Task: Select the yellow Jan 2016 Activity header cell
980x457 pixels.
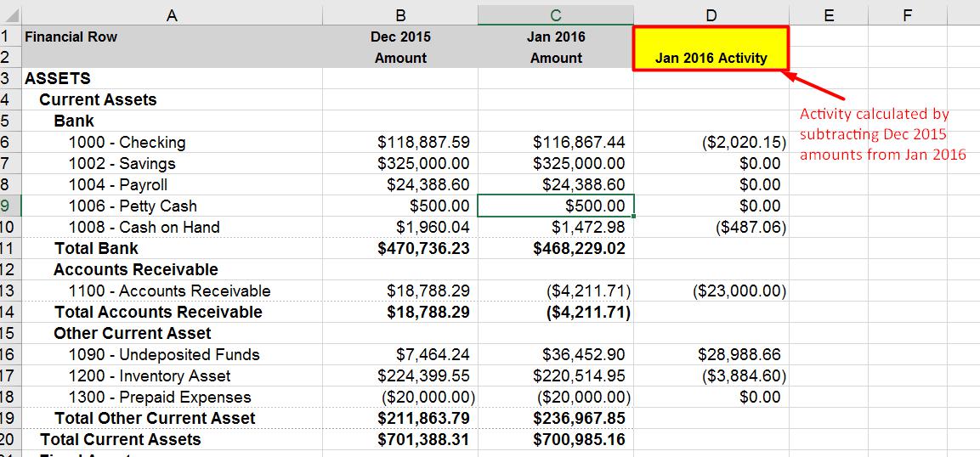Action: click(x=711, y=48)
